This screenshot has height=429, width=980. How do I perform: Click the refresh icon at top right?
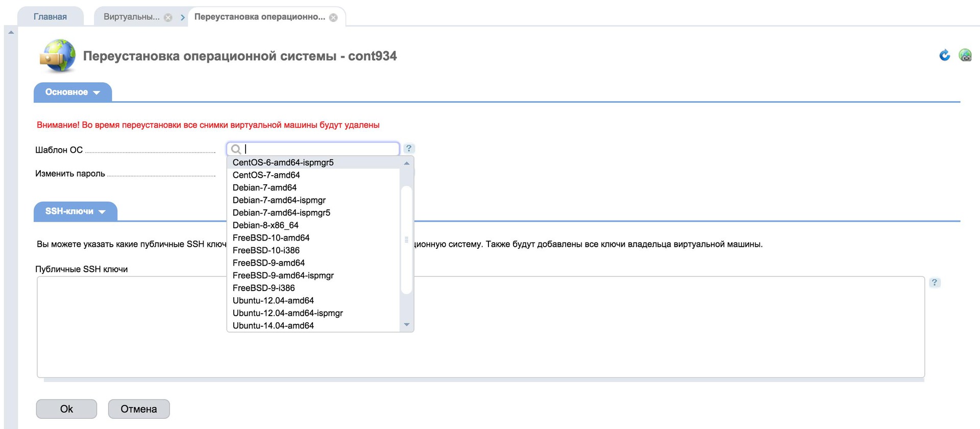point(944,55)
